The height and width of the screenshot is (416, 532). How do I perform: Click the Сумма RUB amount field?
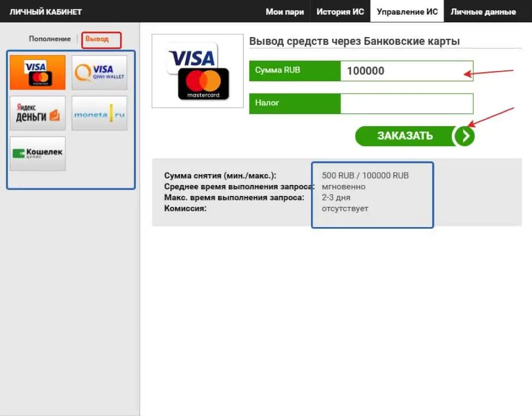pyautogui.click(x=407, y=70)
